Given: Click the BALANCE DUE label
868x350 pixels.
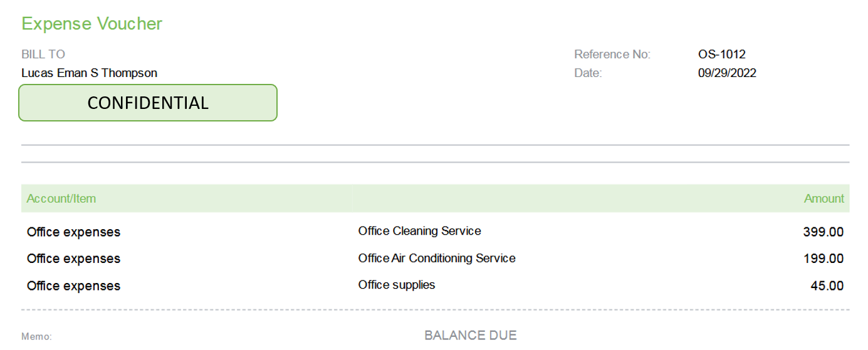Looking at the screenshot, I should coord(471,336).
